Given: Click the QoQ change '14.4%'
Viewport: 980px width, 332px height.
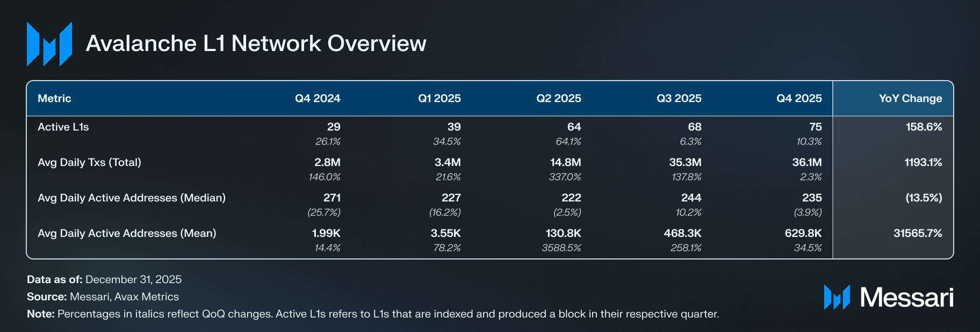Looking at the screenshot, I should [x=328, y=248].
